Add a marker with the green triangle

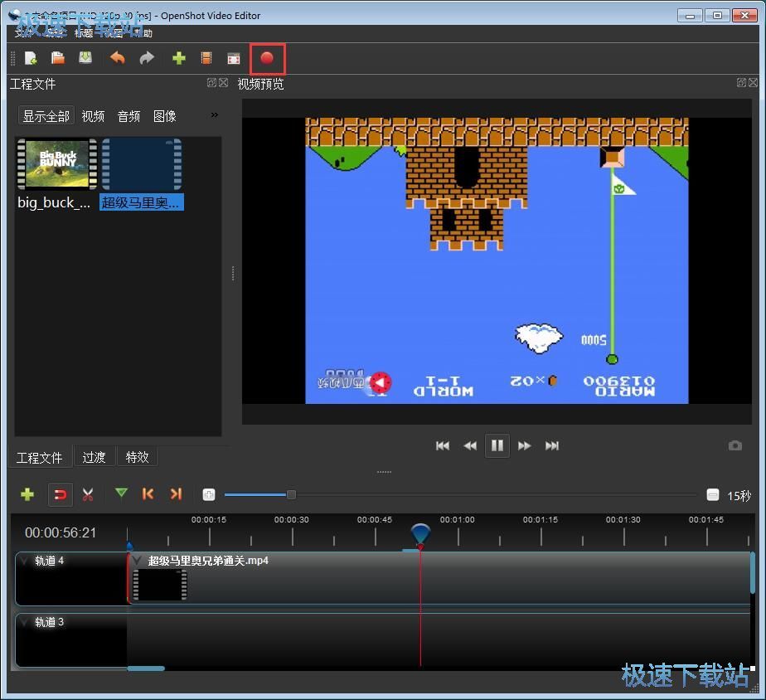(121, 493)
